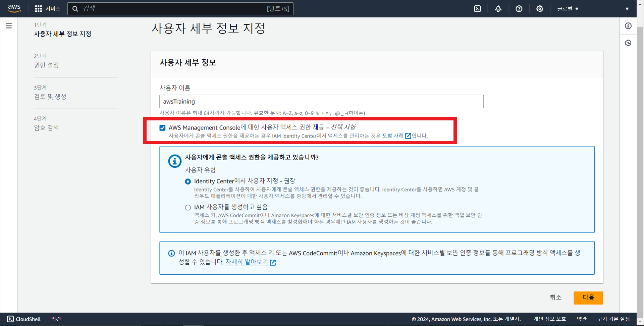Click the 의견 feedback link
The width and height of the screenshot is (644, 326).
click(x=56, y=319)
